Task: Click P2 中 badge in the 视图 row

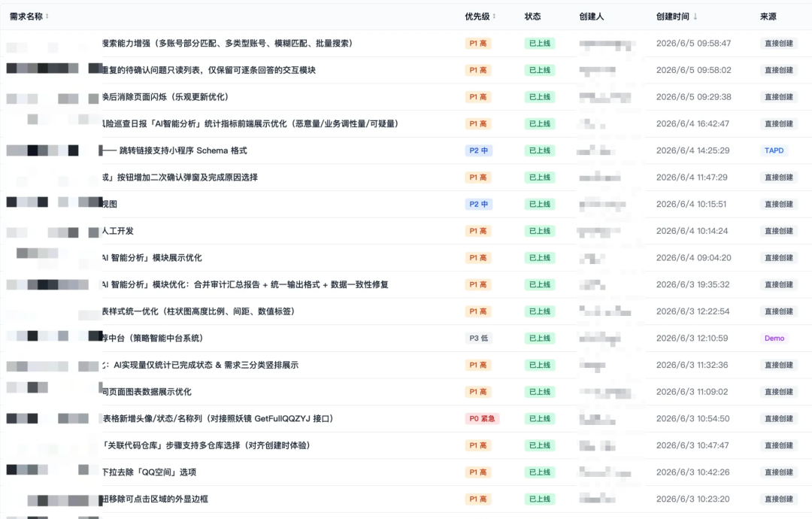Action: 478,204
